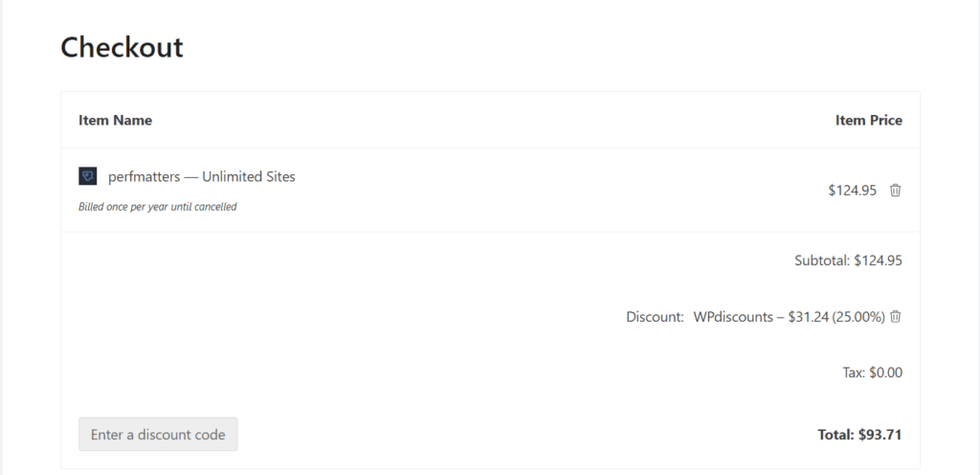Click the $31.24 (25.00%) discount amount
980x475 pixels.
coord(836,317)
